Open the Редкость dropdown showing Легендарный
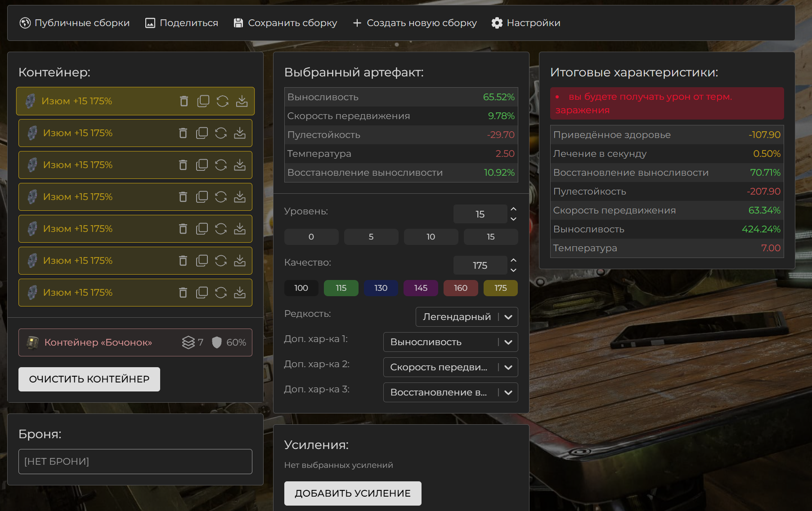Image resolution: width=812 pixels, height=511 pixels. pos(467,317)
